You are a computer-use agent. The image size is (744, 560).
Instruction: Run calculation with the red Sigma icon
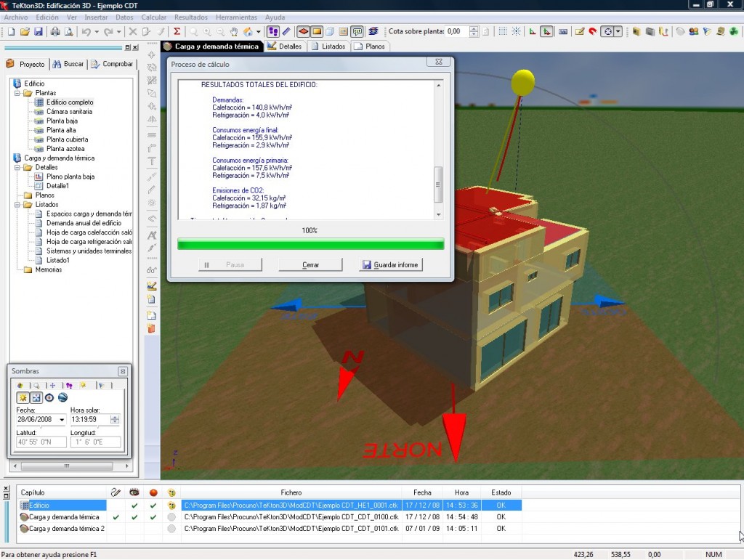tap(177, 32)
